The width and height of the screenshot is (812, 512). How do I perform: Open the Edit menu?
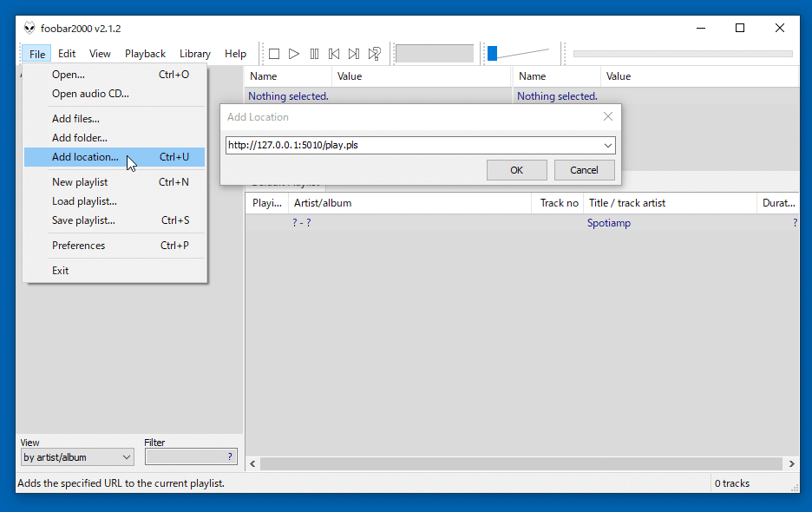tap(67, 54)
